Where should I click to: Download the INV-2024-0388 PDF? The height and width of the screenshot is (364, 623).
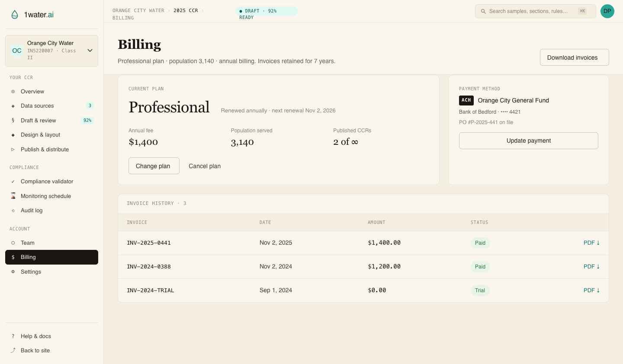click(591, 266)
